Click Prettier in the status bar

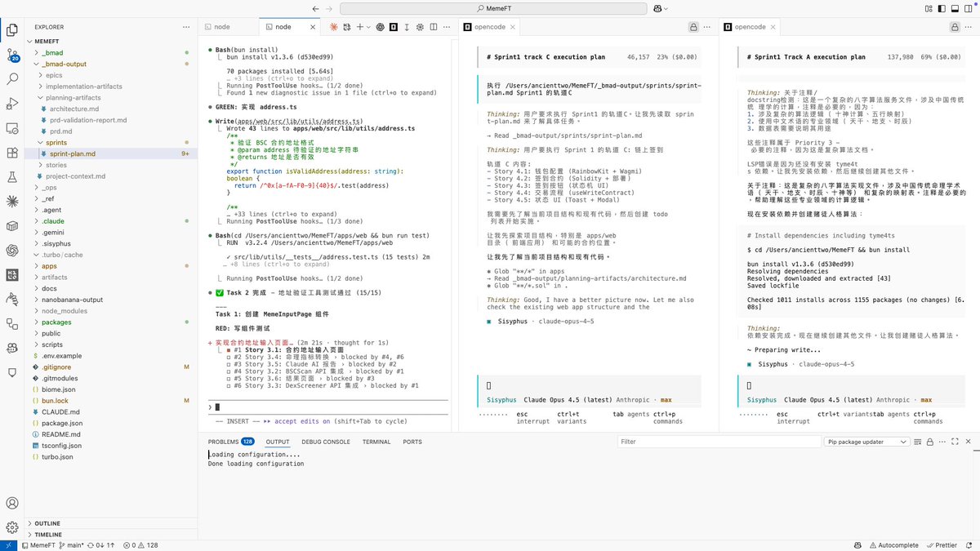941,544
